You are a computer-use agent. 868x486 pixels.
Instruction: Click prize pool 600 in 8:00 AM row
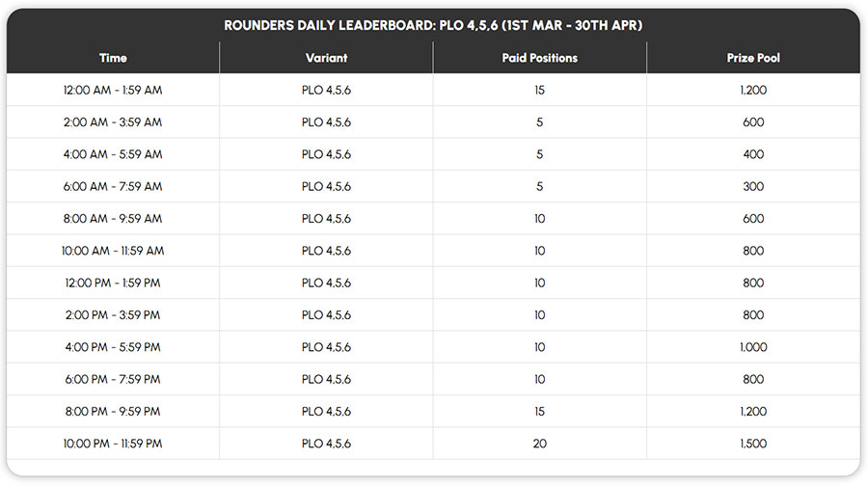[x=753, y=218]
